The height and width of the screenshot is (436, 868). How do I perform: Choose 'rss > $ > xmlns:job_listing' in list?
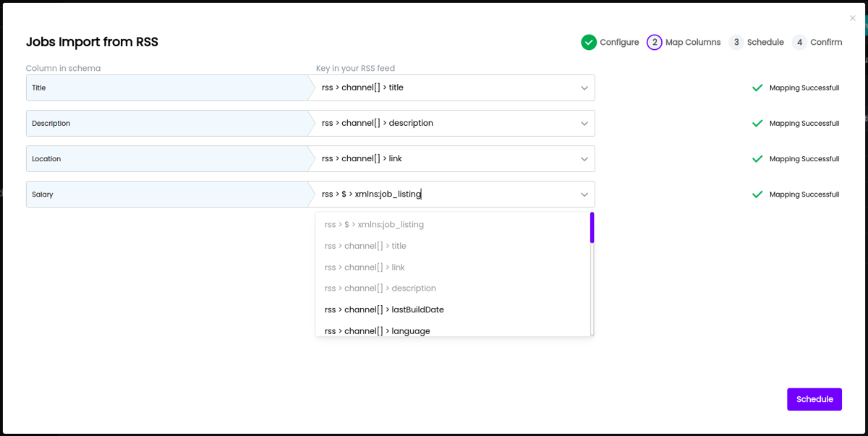(374, 225)
